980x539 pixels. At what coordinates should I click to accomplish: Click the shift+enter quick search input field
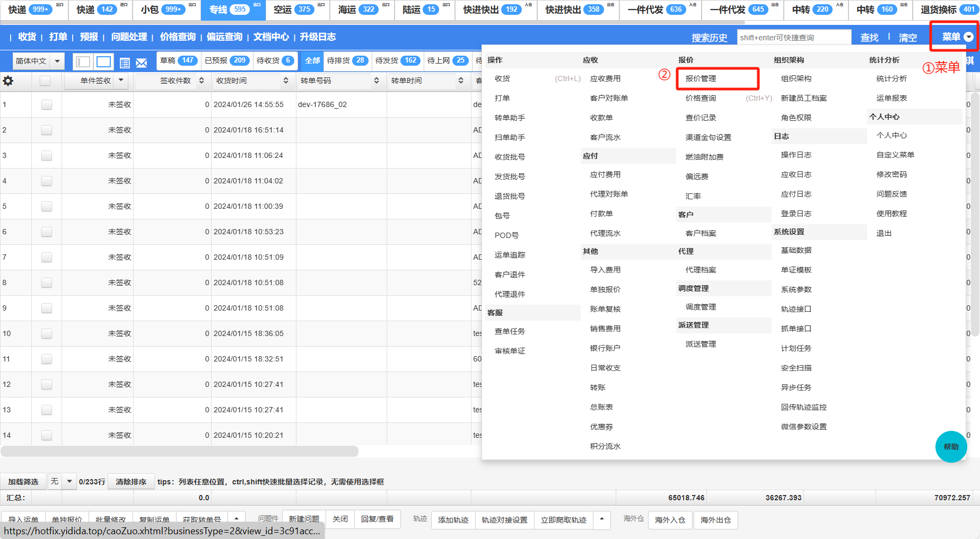pyautogui.click(x=793, y=38)
